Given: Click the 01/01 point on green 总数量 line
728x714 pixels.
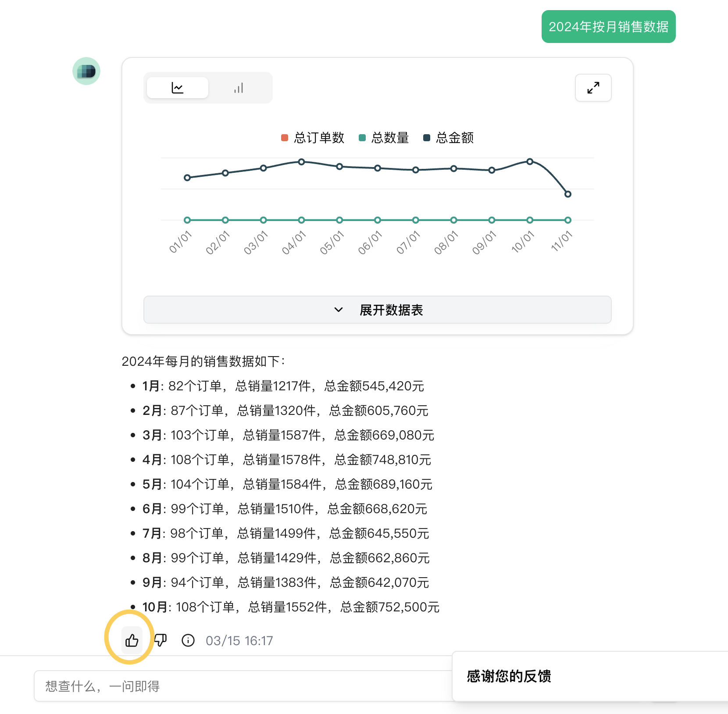Looking at the screenshot, I should 187,220.
